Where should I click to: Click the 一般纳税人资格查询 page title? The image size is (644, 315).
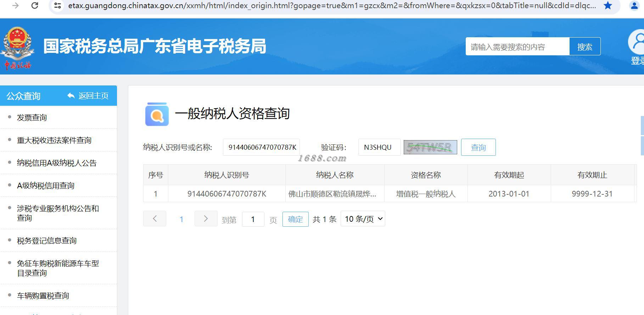[x=233, y=114]
